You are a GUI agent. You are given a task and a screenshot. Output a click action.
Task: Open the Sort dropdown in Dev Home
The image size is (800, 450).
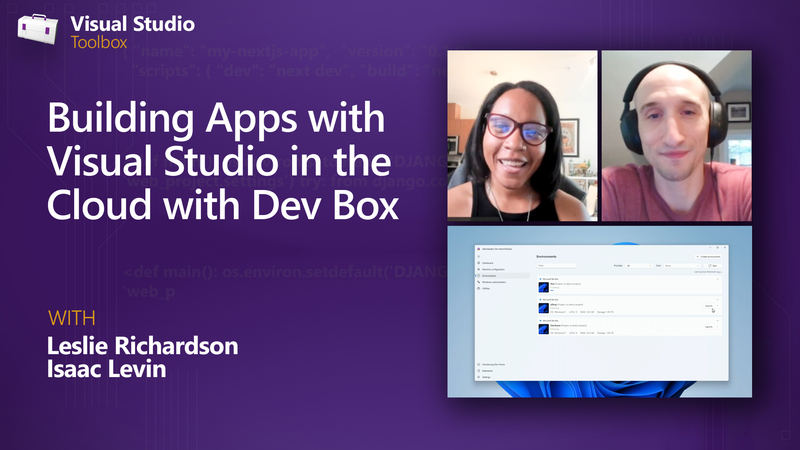682,266
